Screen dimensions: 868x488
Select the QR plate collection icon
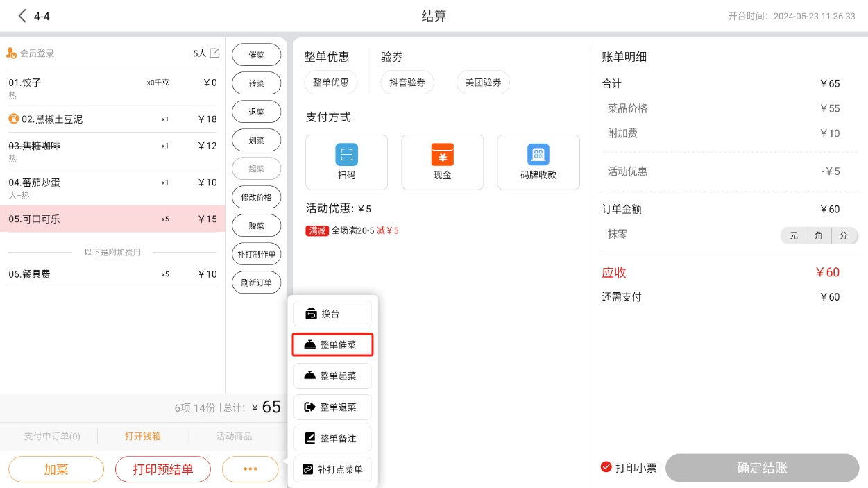click(x=538, y=154)
